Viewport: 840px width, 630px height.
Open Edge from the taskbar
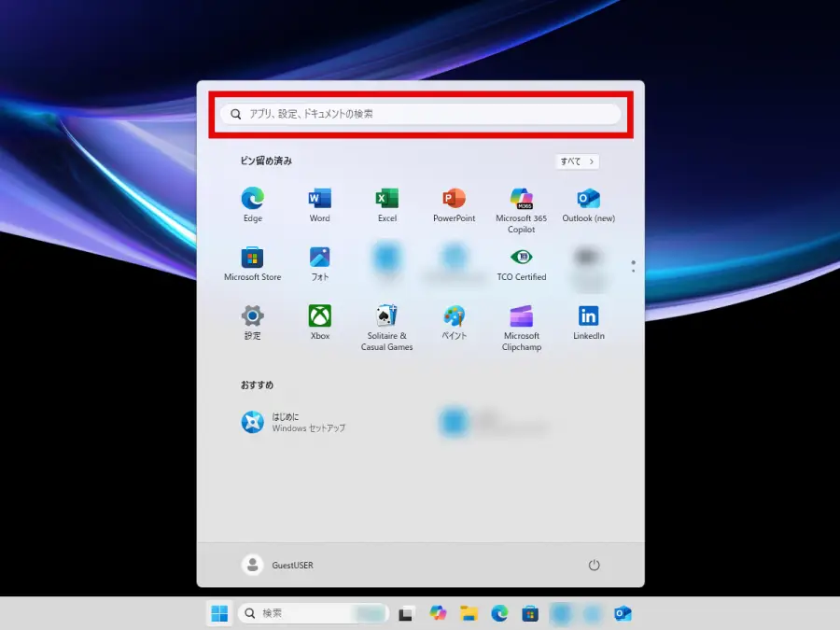499,613
